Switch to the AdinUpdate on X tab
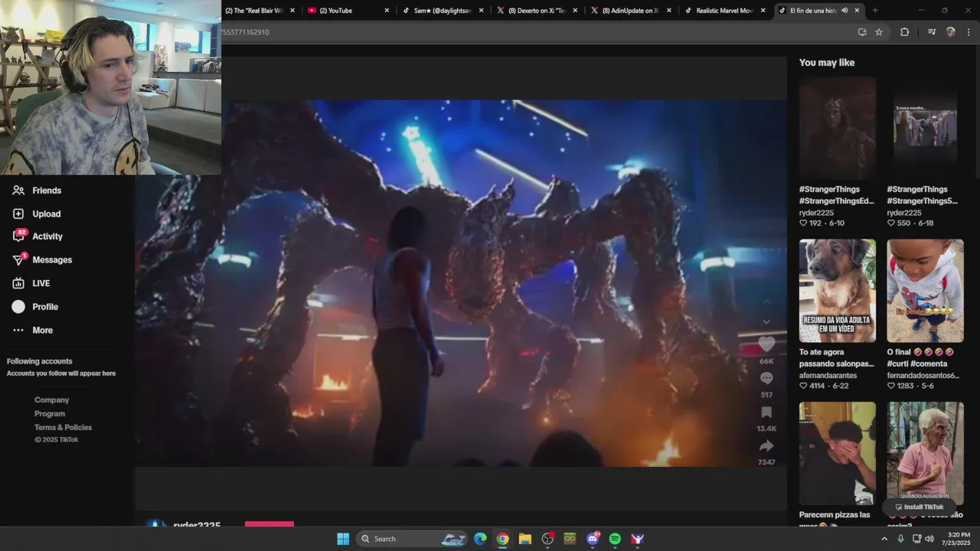 (632, 11)
